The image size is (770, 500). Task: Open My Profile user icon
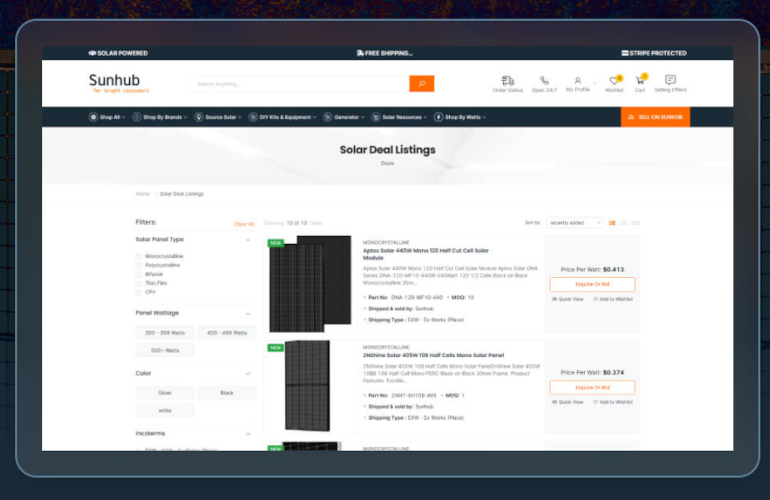[578, 80]
